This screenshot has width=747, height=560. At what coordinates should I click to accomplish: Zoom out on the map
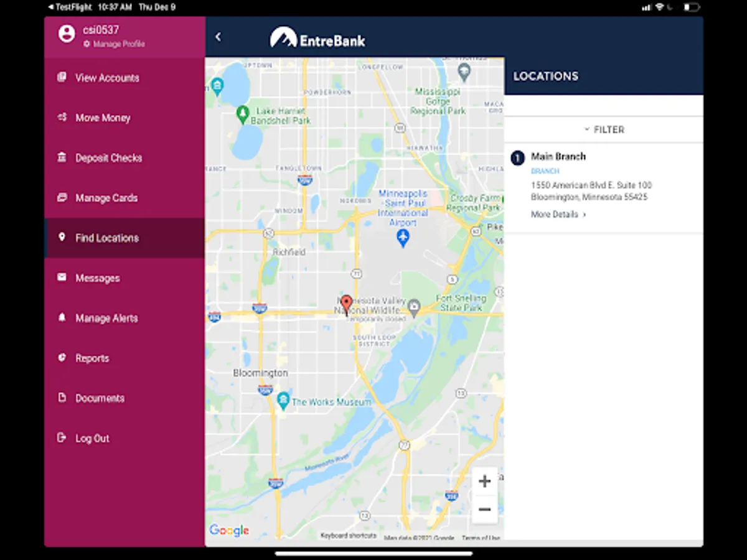point(484,510)
